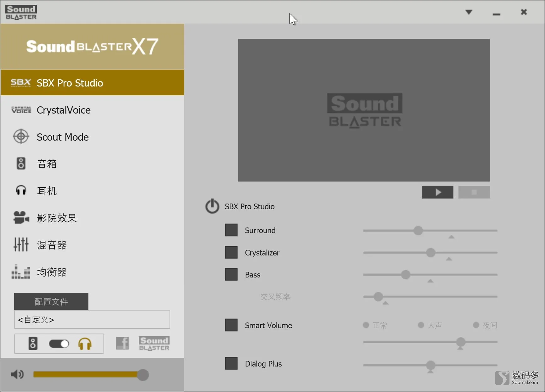Select the orange headphone output icon
The width and height of the screenshot is (545, 392).
click(85, 344)
